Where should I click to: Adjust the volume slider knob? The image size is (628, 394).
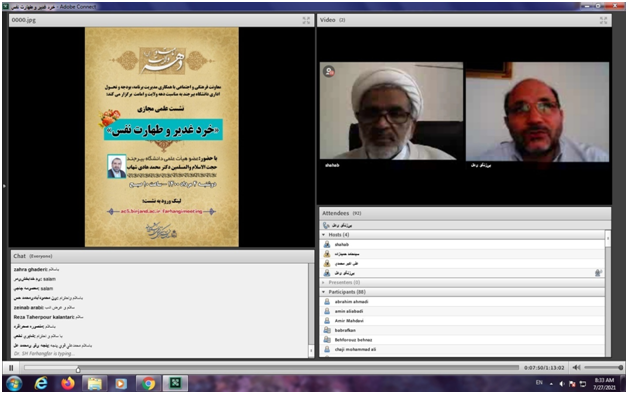tap(620, 367)
